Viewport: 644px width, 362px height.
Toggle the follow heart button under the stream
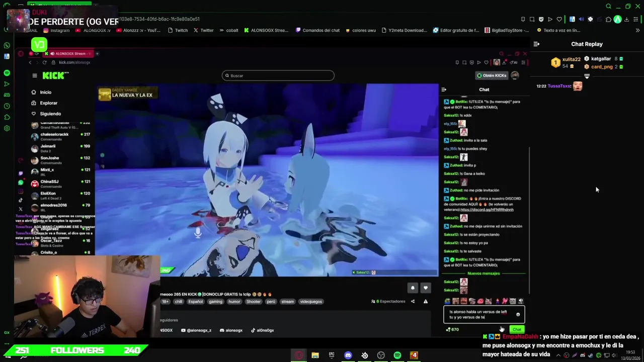pos(426,288)
